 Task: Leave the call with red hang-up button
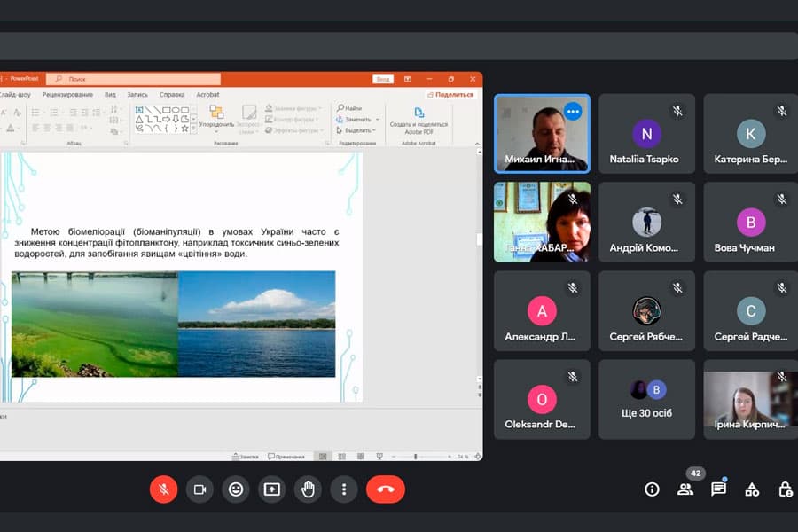coord(385,489)
